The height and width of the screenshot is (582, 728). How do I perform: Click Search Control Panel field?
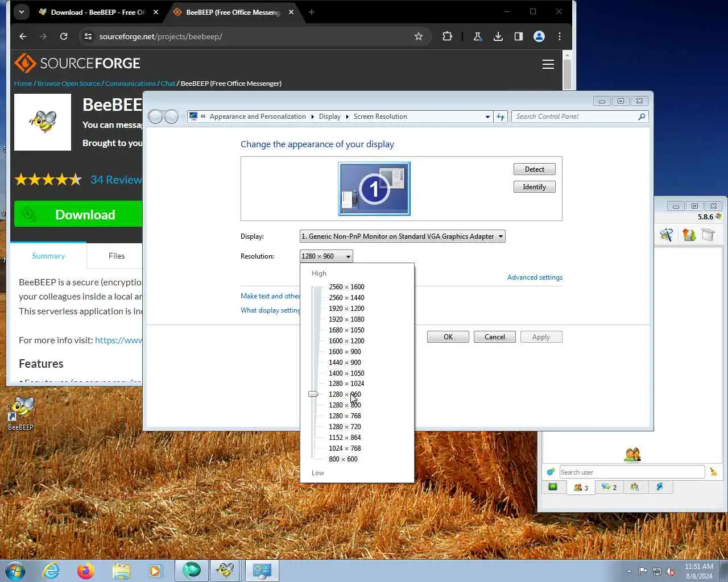click(574, 117)
